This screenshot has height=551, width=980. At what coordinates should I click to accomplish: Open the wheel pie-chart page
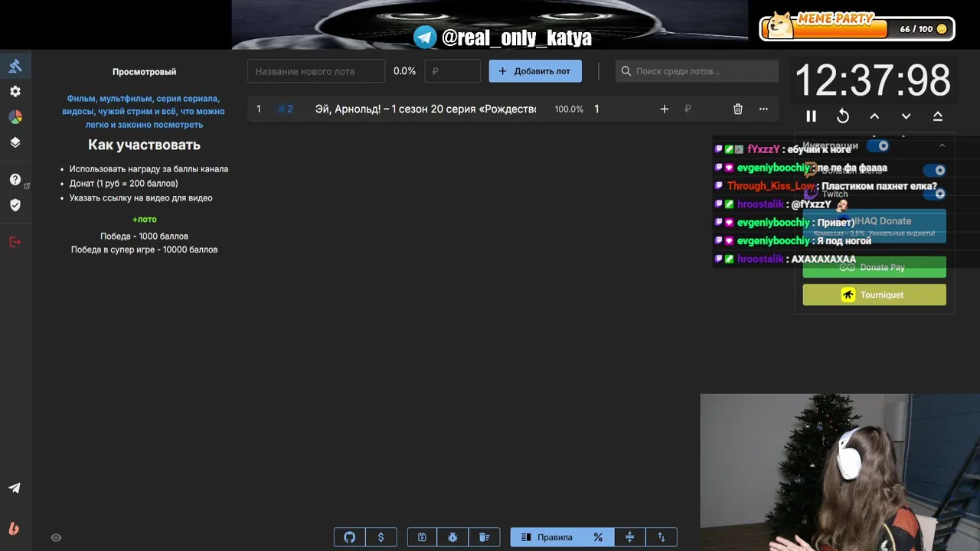pos(15,117)
